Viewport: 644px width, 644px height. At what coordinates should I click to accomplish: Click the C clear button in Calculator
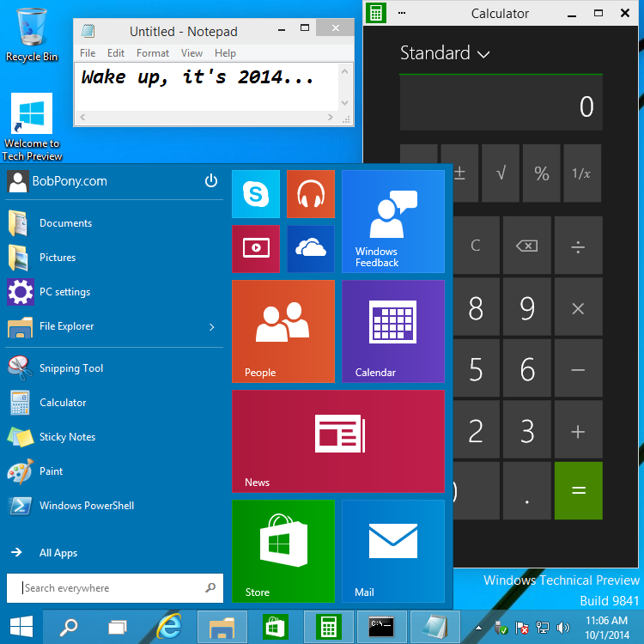click(x=477, y=246)
